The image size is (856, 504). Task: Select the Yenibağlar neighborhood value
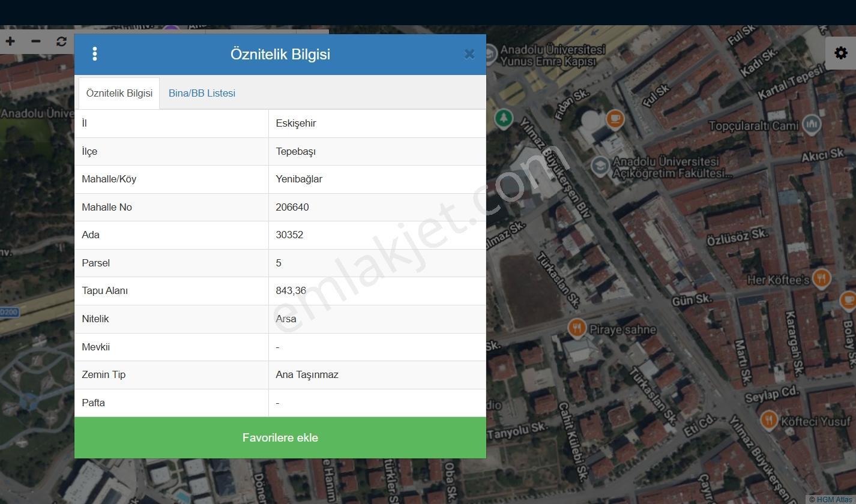point(299,179)
